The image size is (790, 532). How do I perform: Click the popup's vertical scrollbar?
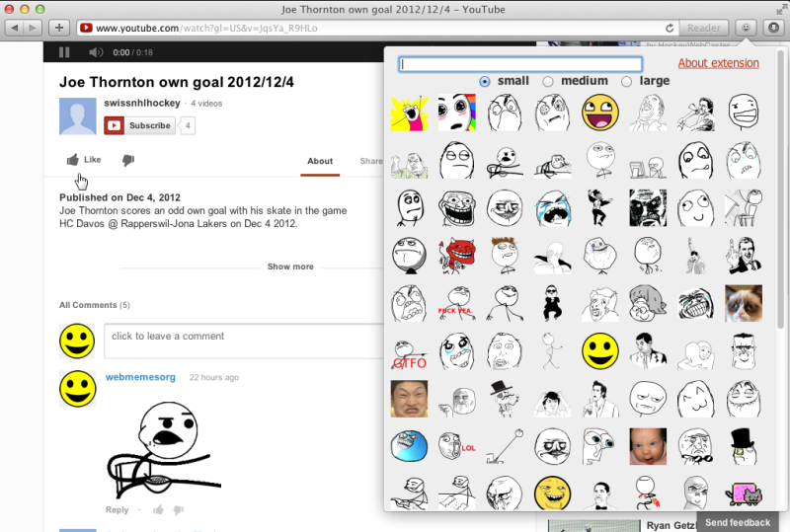point(781,189)
